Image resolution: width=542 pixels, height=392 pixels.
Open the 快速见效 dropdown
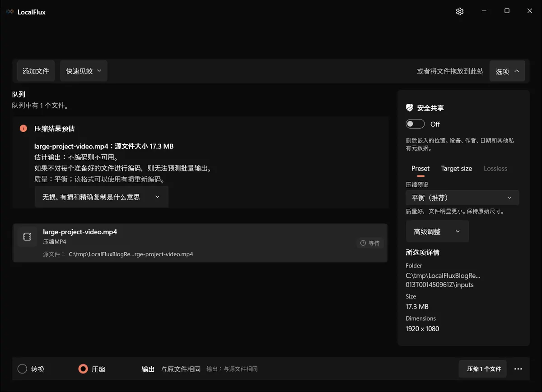click(x=84, y=71)
